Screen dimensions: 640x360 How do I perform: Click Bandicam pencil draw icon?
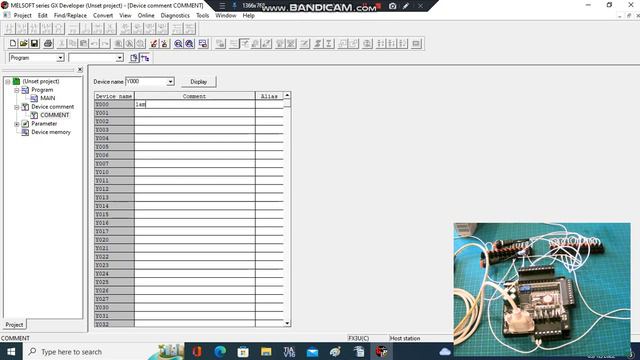tap(406, 6)
